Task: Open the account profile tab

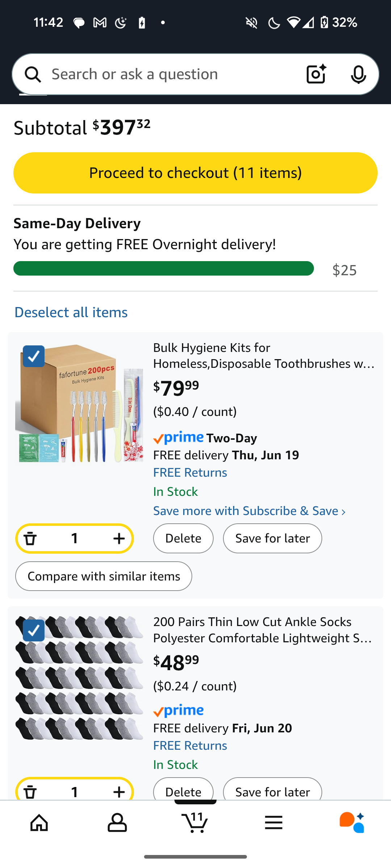Action: click(117, 822)
